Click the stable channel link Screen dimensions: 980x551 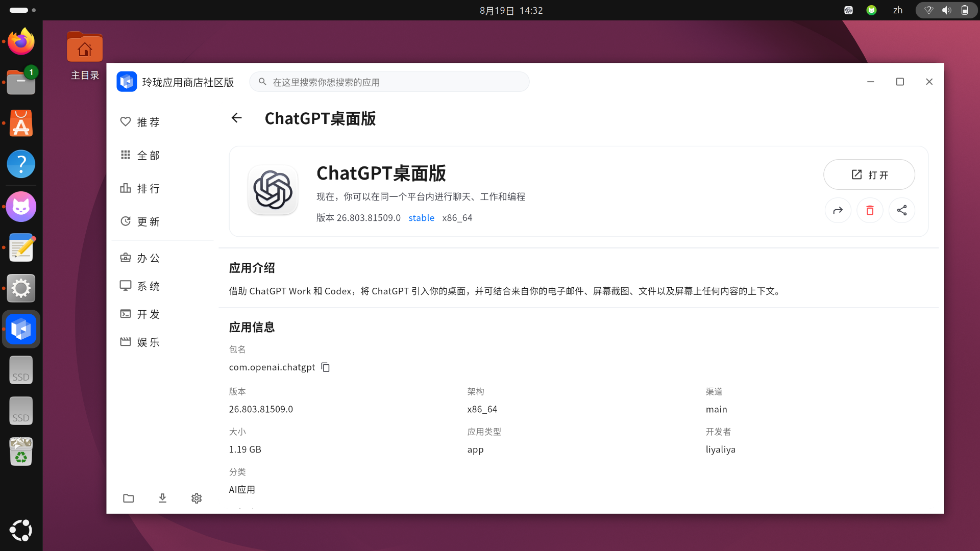click(x=422, y=218)
